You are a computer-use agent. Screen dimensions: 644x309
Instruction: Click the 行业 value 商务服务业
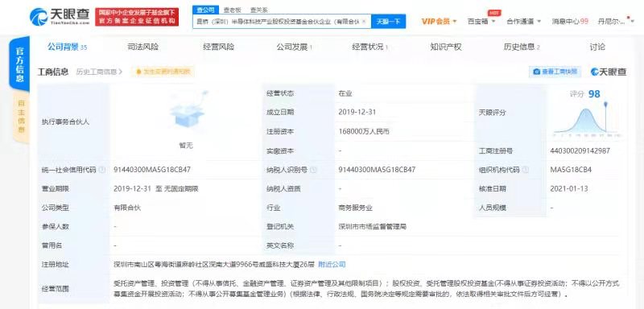coord(355,208)
